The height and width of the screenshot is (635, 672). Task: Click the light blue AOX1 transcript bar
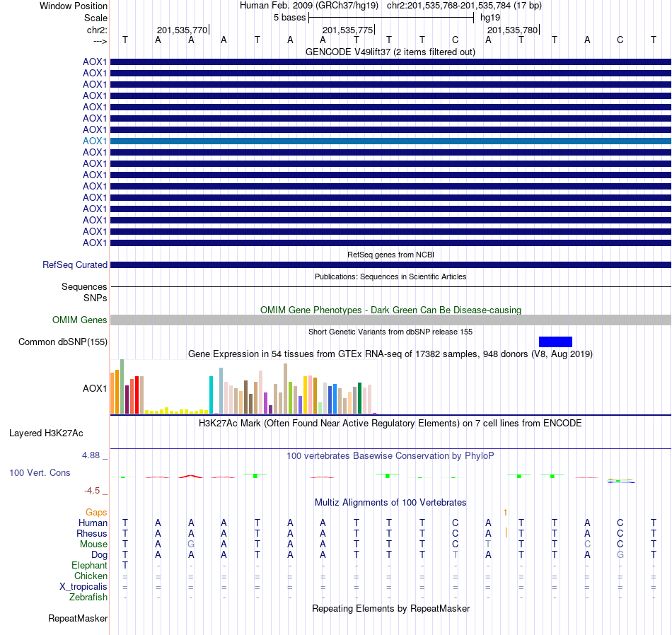tap(390, 141)
